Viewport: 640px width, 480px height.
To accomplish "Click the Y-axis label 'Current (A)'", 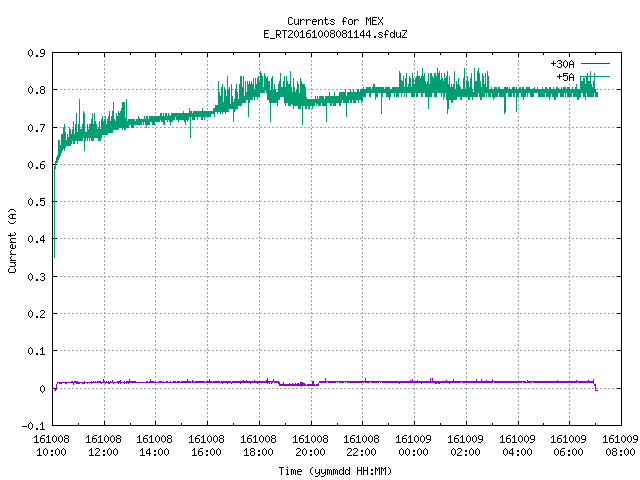I will (12, 240).
